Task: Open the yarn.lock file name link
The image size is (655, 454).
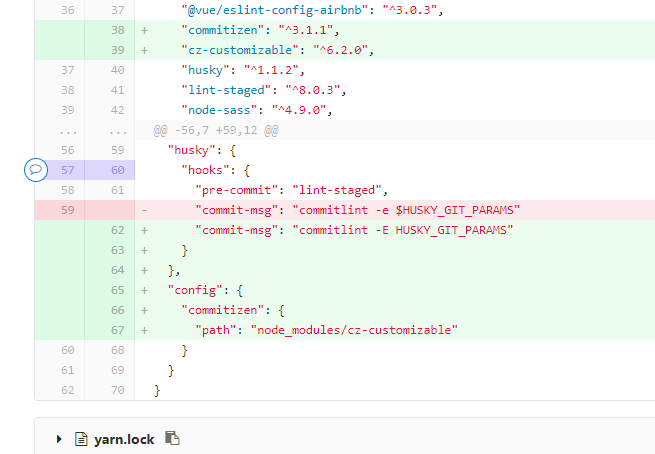Action: [x=124, y=439]
